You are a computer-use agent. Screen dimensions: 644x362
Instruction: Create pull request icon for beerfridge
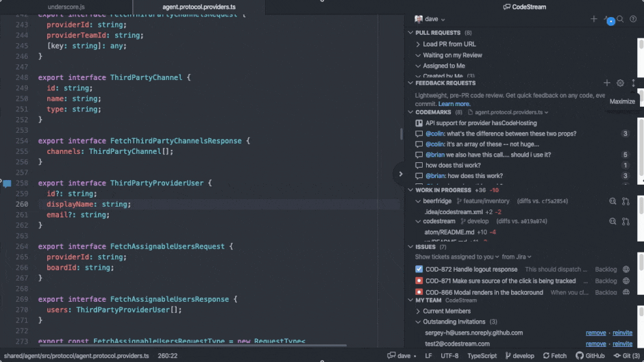pos(626,201)
